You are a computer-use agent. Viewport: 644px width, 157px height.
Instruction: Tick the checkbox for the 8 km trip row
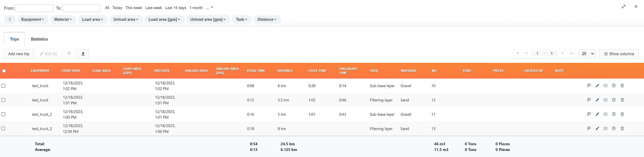(4, 129)
